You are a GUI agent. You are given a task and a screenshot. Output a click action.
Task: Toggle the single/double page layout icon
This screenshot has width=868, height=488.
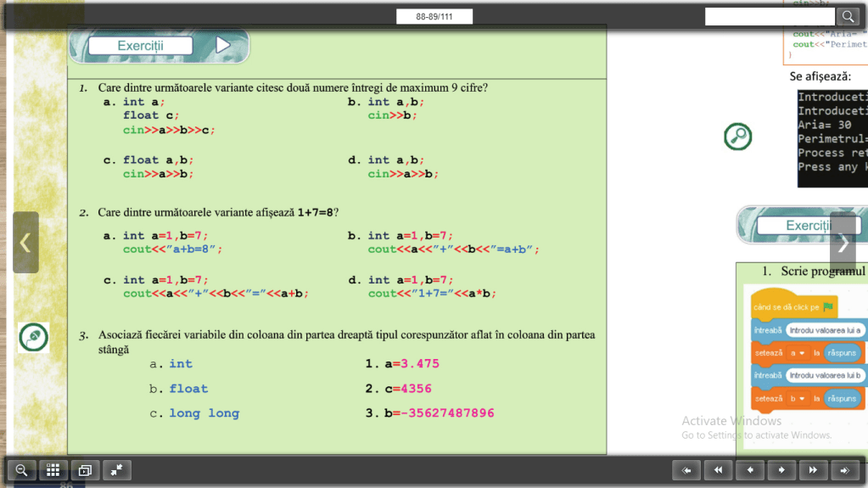coord(85,469)
